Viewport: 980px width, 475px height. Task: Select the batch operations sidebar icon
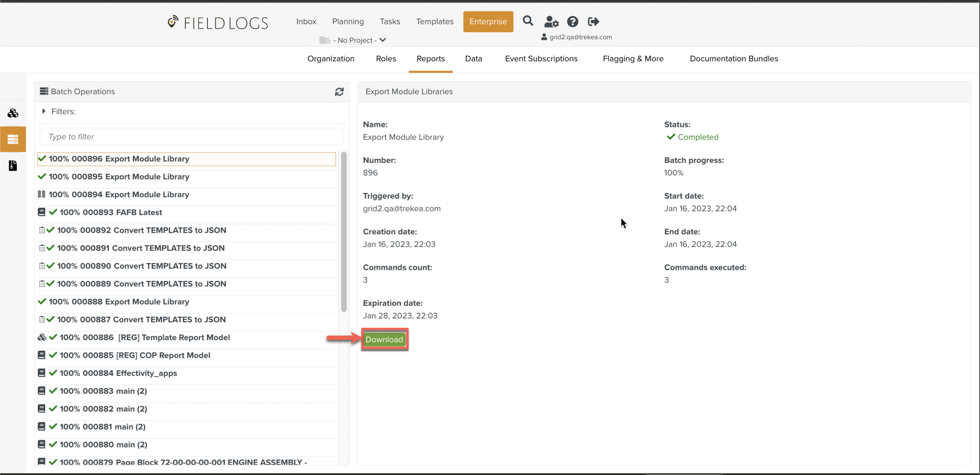tap(13, 139)
